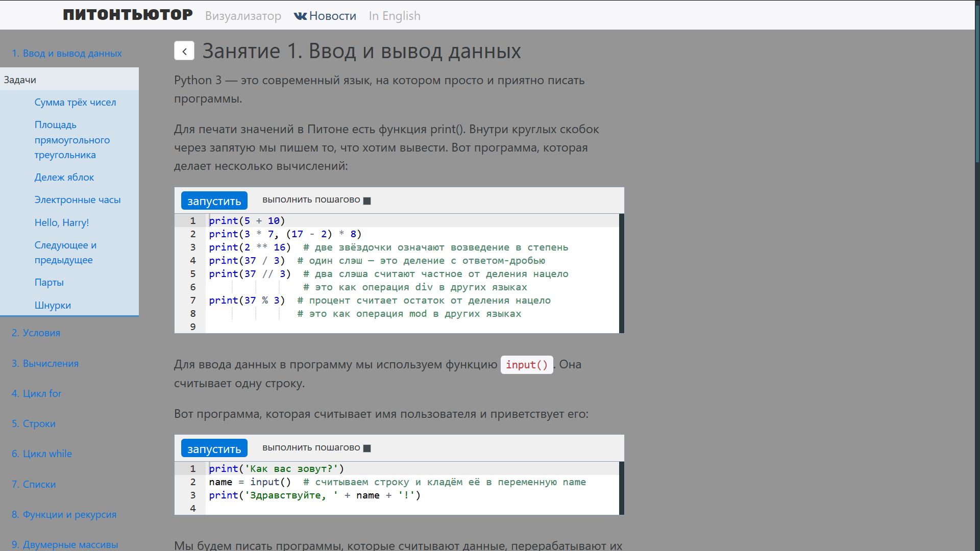Open task Шнурки
Screen dimensions: 980x551
pyautogui.click(x=53, y=305)
